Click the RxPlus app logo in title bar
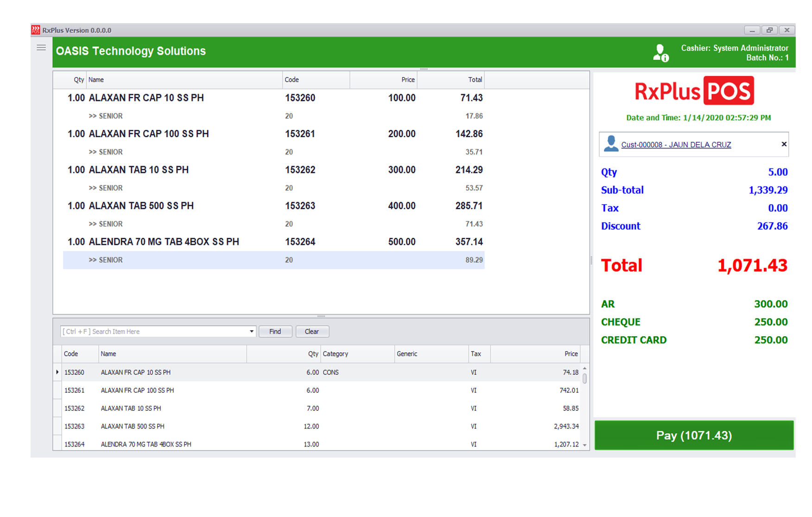This screenshot has height=517, width=812. (x=36, y=30)
